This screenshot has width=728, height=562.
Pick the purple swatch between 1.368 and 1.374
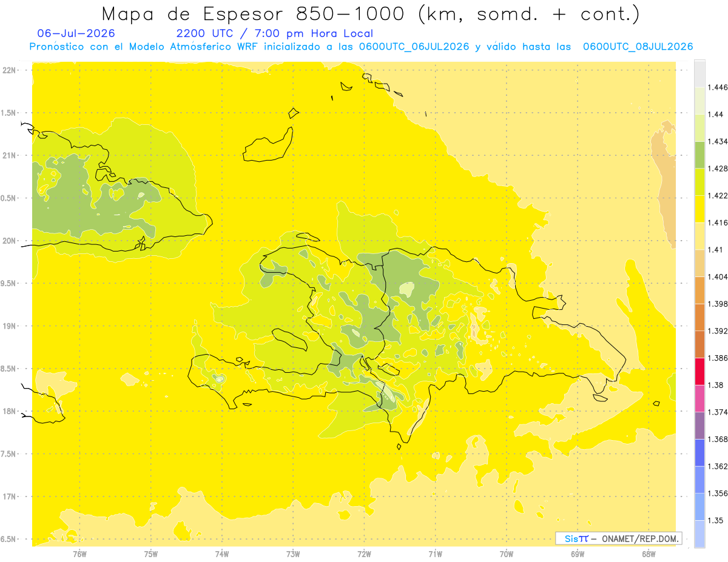(x=699, y=426)
